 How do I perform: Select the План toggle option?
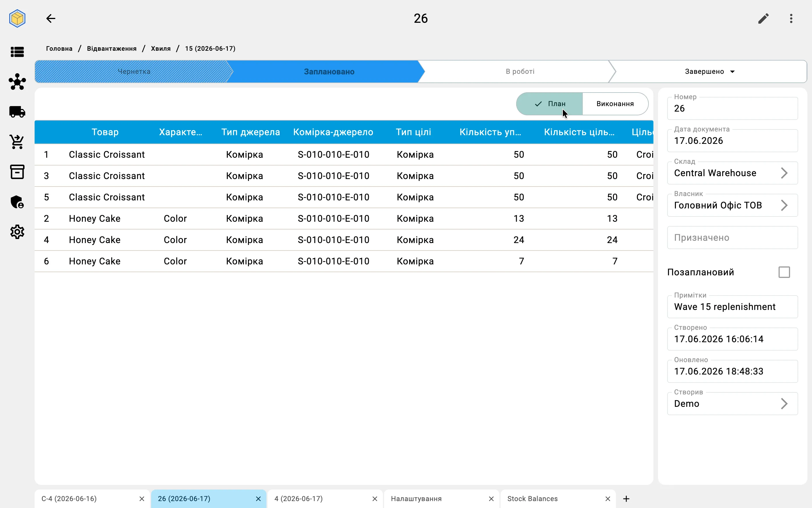point(549,104)
